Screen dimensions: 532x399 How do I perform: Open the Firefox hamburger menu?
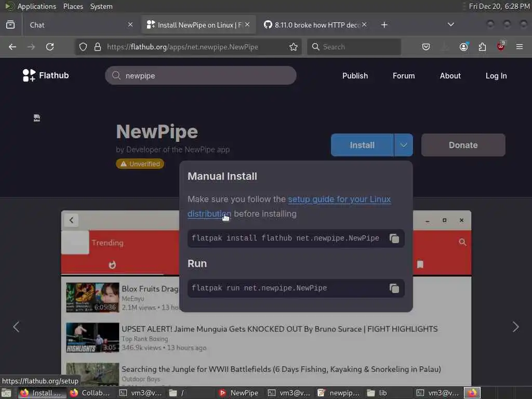[520, 47]
